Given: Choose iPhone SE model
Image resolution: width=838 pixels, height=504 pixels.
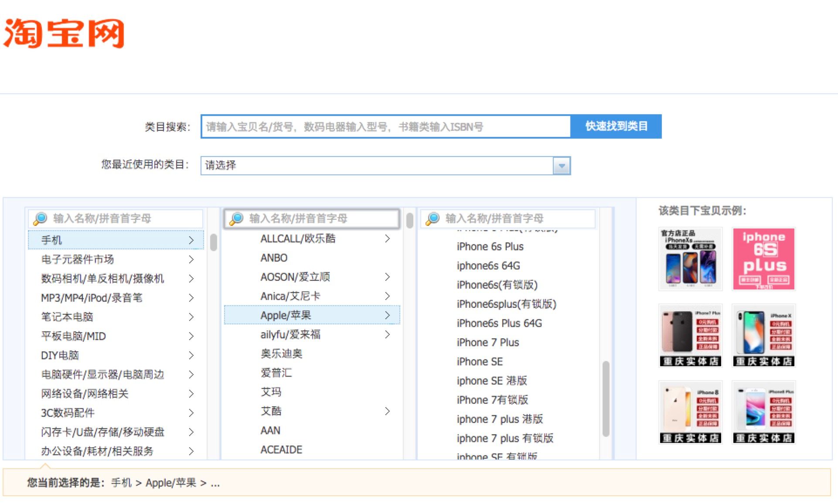Looking at the screenshot, I should [x=508, y=361].
